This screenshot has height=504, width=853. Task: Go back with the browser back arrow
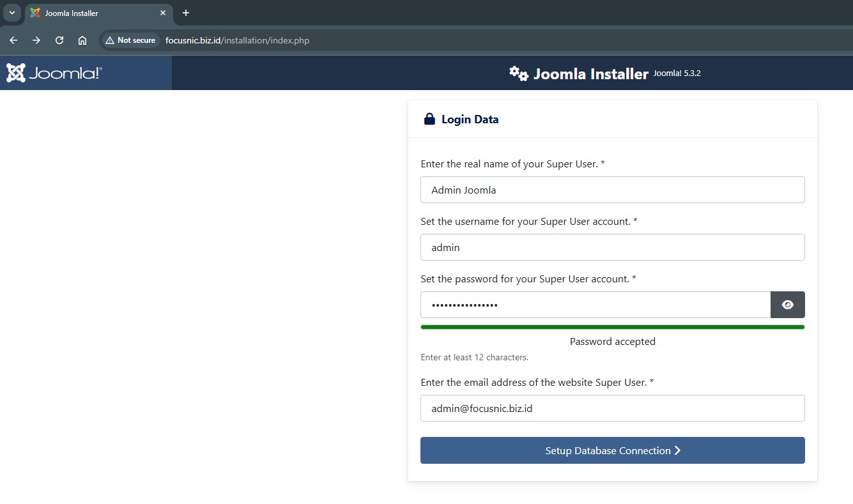(13, 40)
